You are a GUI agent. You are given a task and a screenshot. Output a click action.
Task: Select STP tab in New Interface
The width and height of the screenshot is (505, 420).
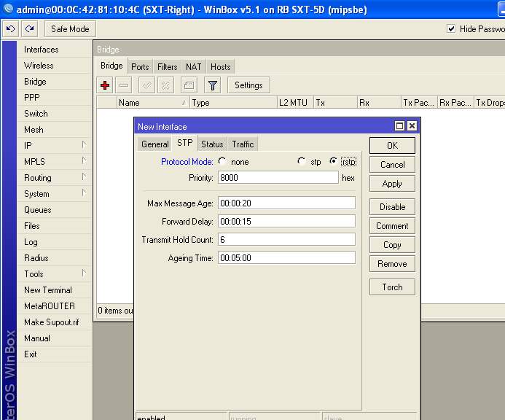(185, 143)
